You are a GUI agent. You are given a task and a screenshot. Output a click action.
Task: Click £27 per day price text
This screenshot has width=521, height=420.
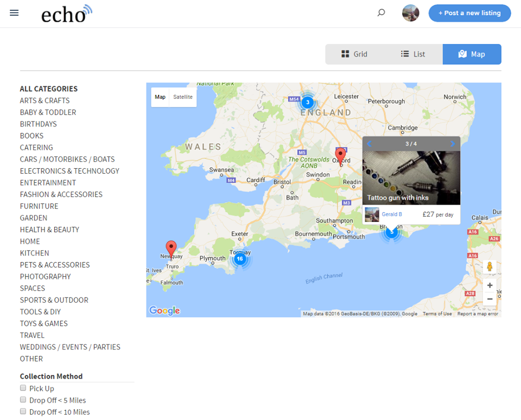438,215
